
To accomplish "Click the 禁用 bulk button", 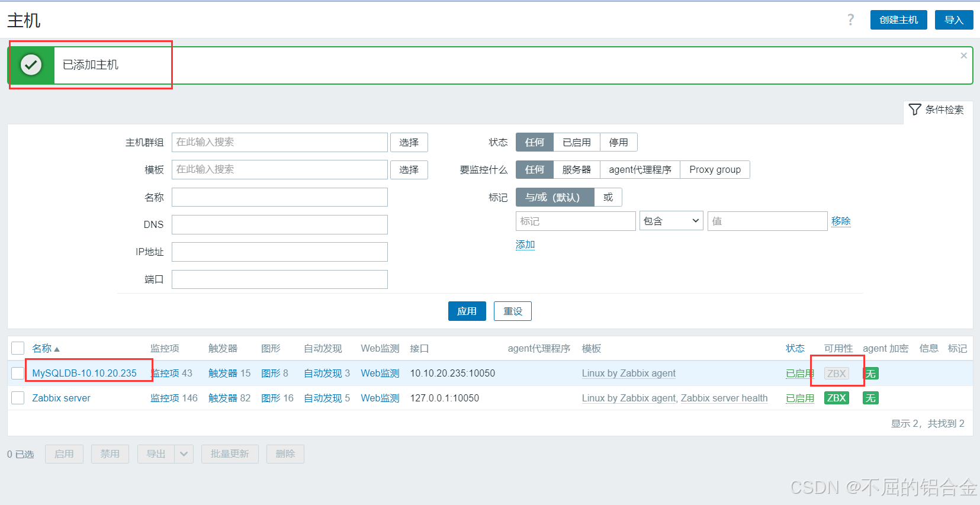I will 110,454.
